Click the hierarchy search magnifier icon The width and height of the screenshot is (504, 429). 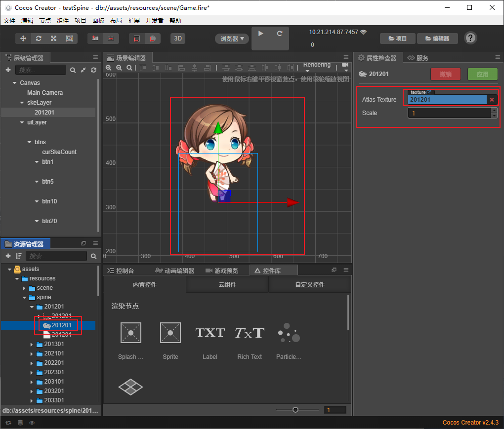pyautogui.click(x=73, y=70)
